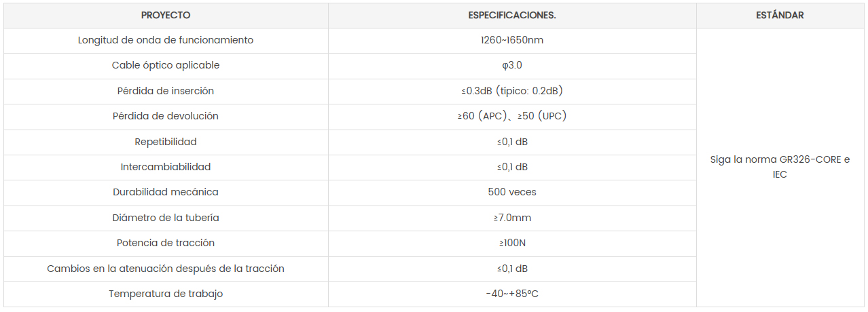Click the ESPECIFICACIONES. column header
This screenshot has height=312, width=868.
pyautogui.click(x=512, y=15)
